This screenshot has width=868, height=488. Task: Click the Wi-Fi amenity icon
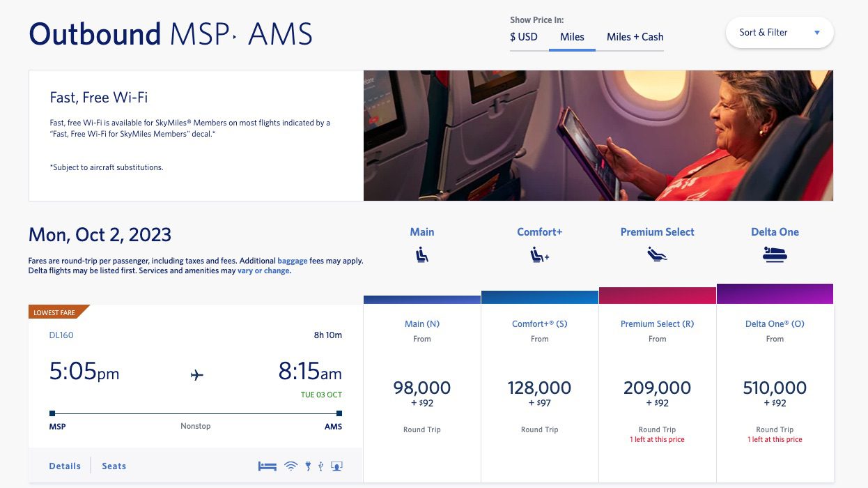point(290,466)
